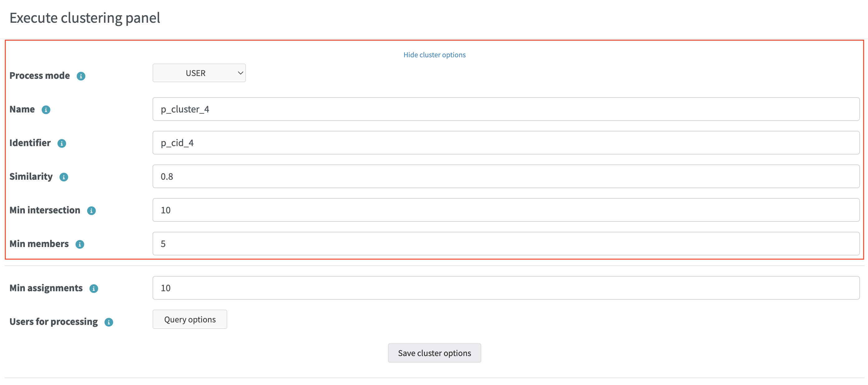Click info icon next to Process mode

(81, 76)
